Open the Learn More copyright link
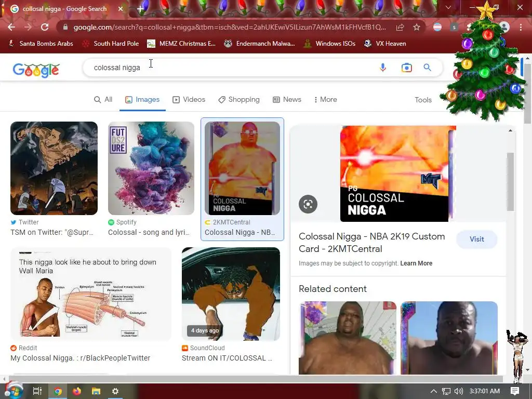The width and height of the screenshot is (532, 399). click(x=416, y=263)
